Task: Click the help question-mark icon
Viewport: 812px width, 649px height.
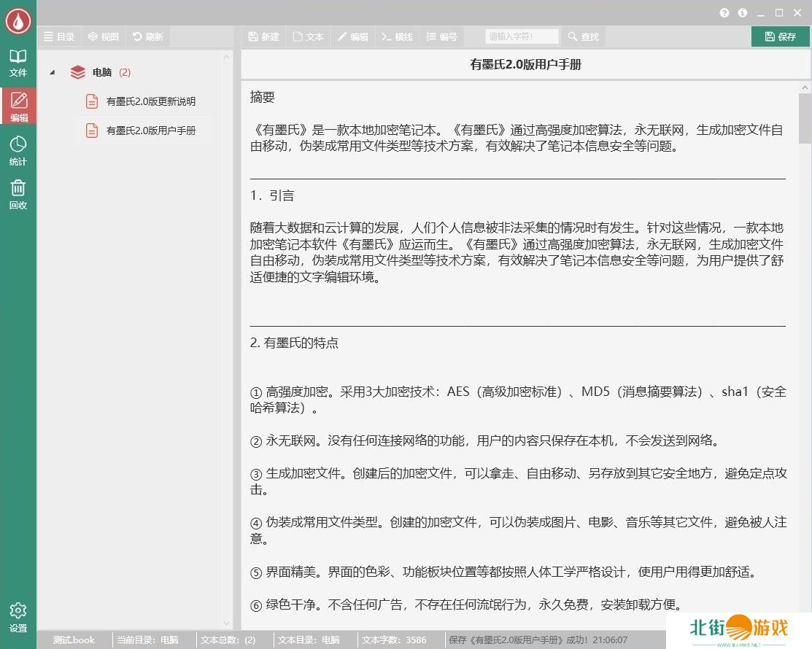Action: pos(724,13)
